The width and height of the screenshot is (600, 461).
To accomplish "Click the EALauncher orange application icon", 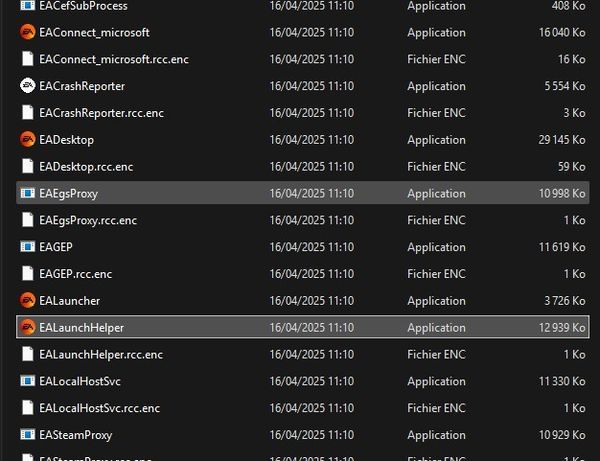I will [x=28, y=300].
